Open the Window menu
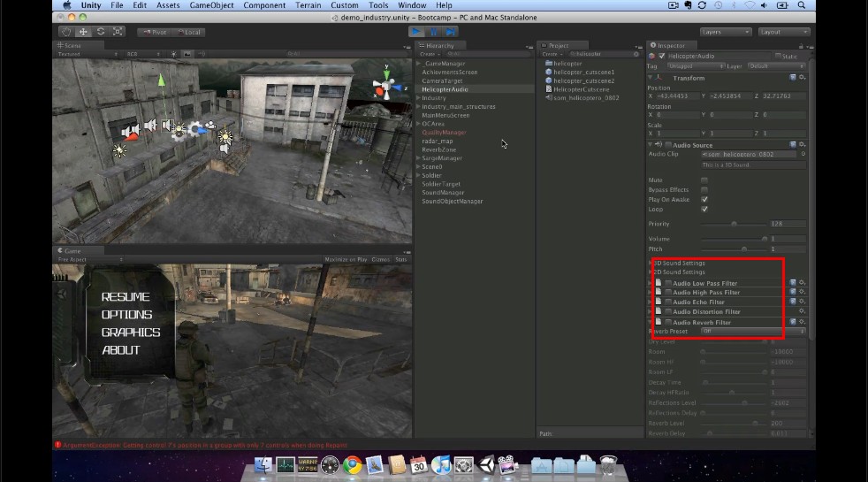Image resolution: width=868 pixels, height=482 pixels. click(x=412, y=5)
